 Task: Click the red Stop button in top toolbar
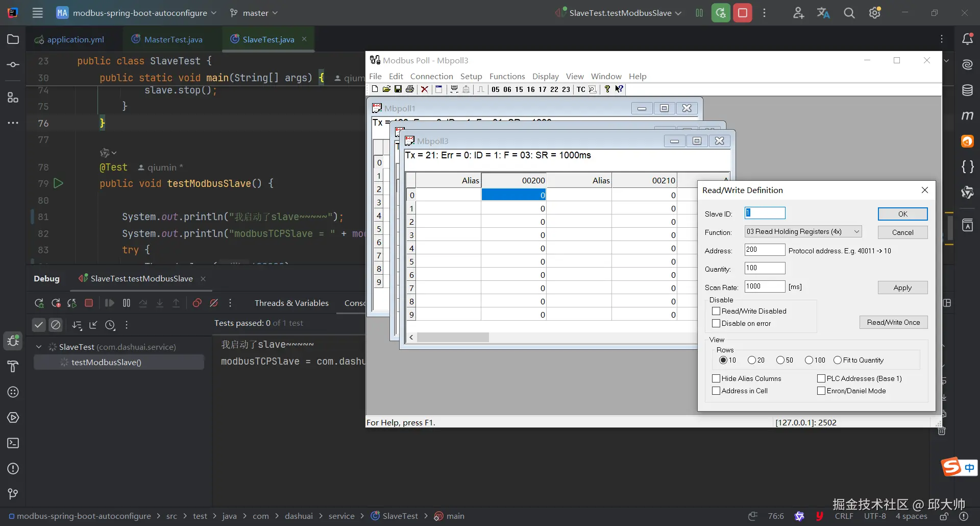click(743, 13)
